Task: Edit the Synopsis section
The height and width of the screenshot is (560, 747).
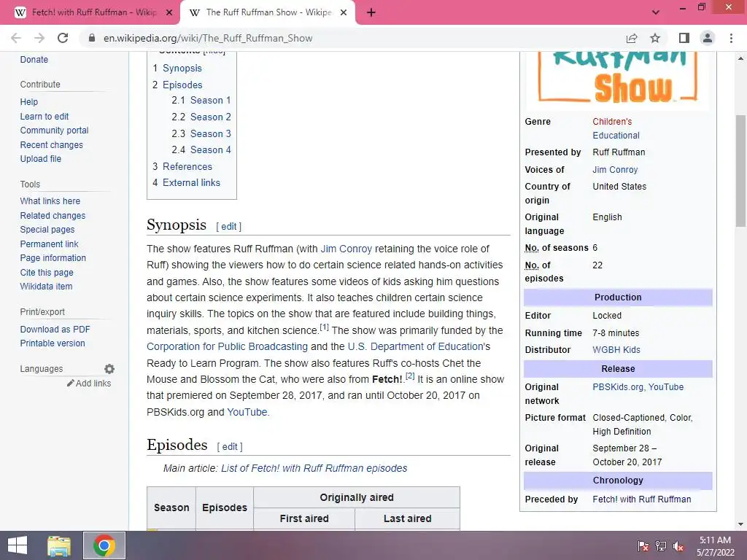Action: [228, 227]
